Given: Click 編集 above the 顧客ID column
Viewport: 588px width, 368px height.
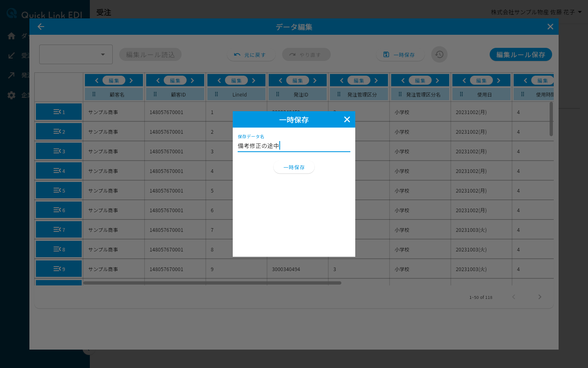Looking at the screenshot, I should click(175, 81).
